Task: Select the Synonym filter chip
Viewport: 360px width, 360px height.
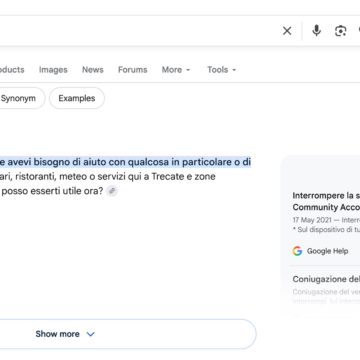Action: click(21, 98)
